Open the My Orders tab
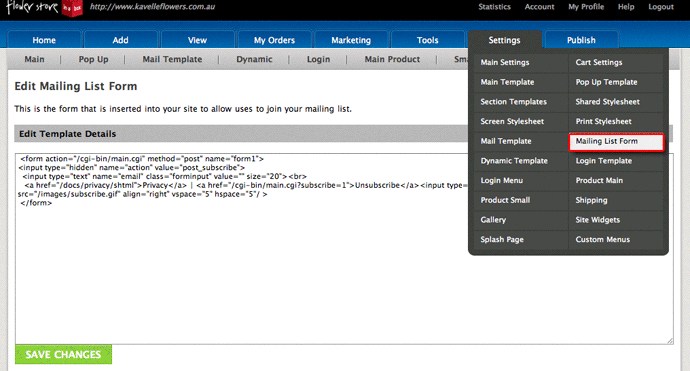The height and width of the screenshot is (371, 690). [x=274, y=40]
